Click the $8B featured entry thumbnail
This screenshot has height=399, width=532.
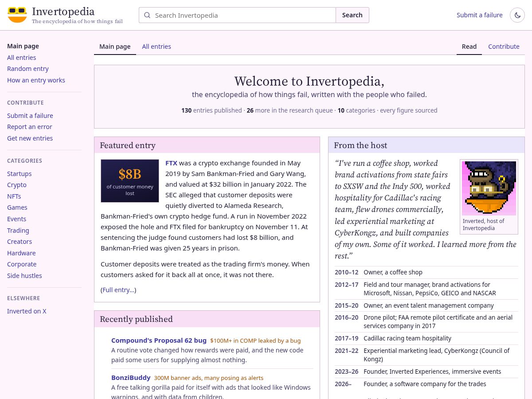click(130, 181)
